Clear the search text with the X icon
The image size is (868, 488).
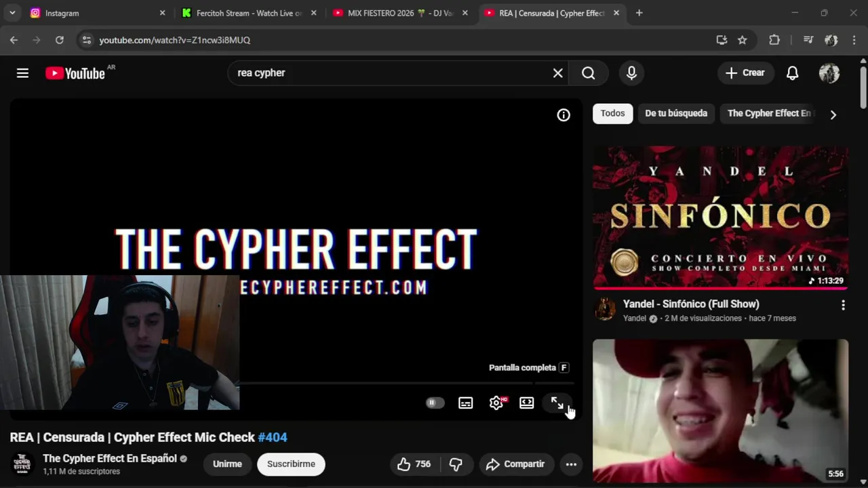coord(557,73)
